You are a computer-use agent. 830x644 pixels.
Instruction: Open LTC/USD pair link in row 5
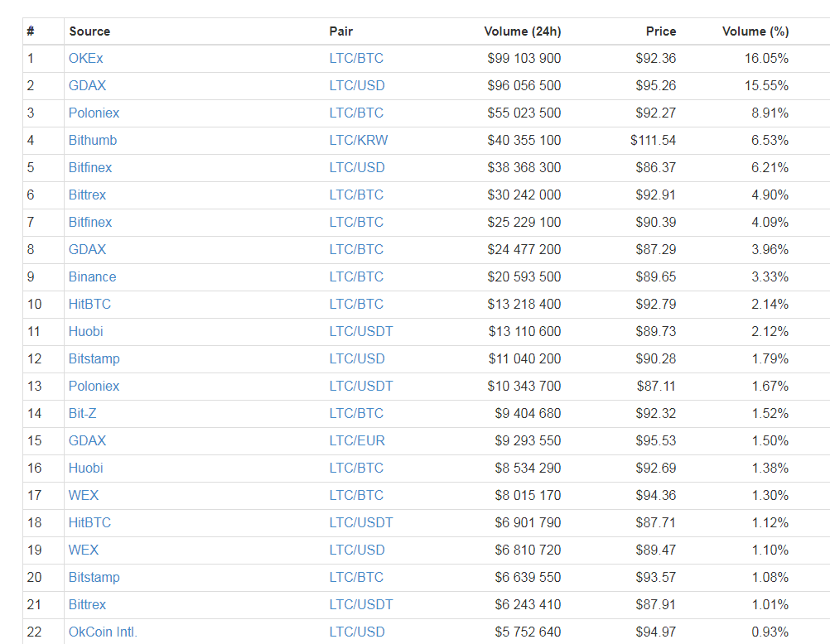(357, 168)
